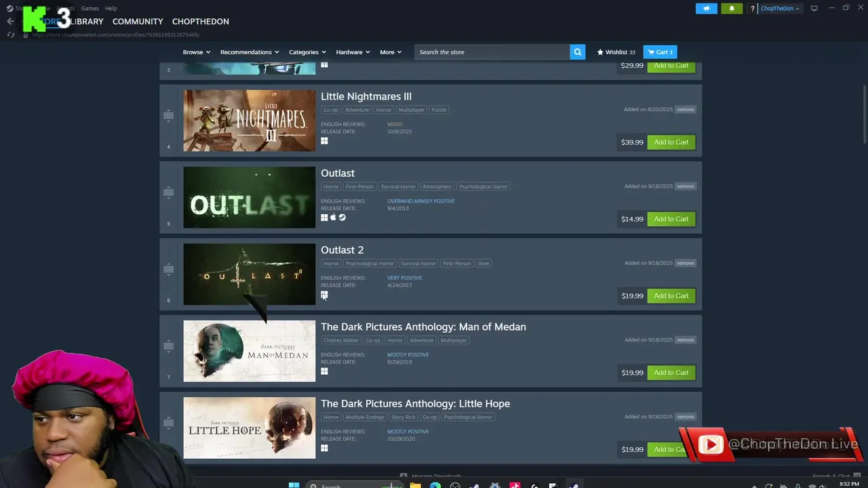
Task: Click Overwhelmingly Positive reviews on Outlast
Action: coord(420,201)
